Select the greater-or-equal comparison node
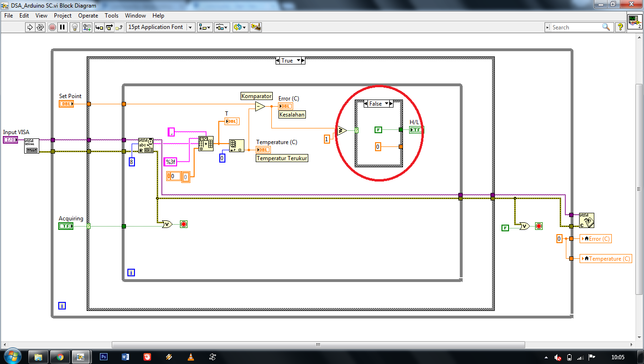 342,130
